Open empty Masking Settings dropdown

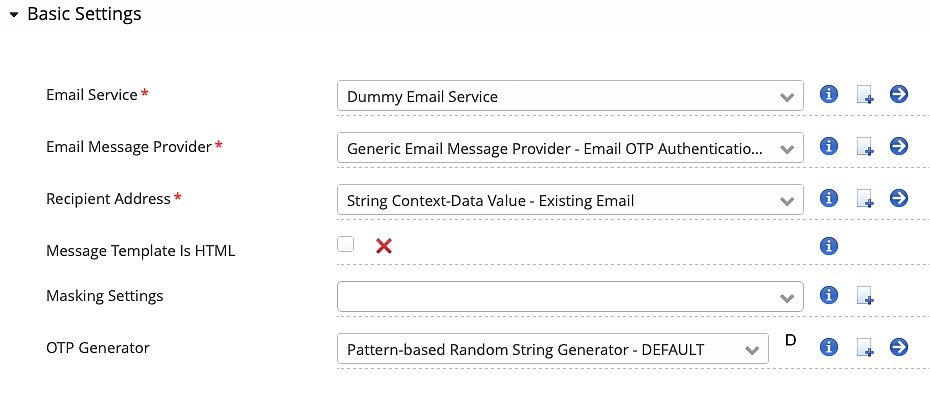(x=570, y=297)
